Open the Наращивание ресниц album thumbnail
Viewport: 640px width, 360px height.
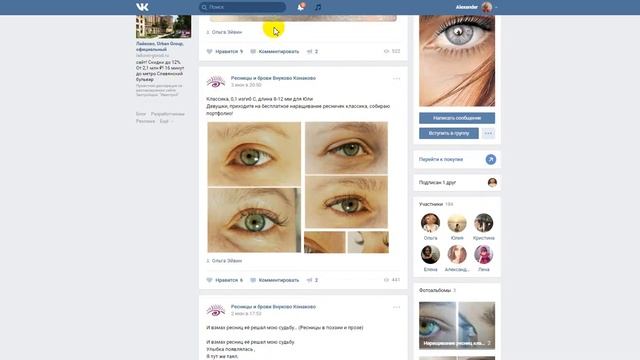(457, 325)
